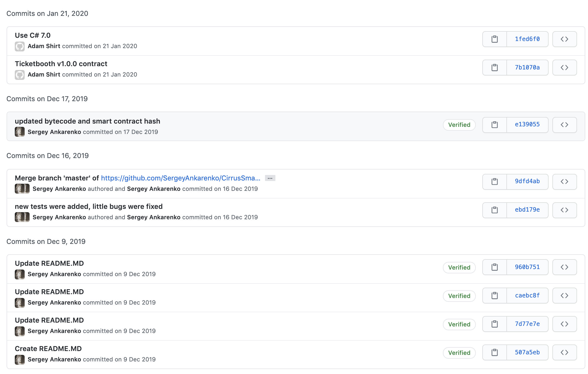Browse repository at commit 7b1070a

564,68
